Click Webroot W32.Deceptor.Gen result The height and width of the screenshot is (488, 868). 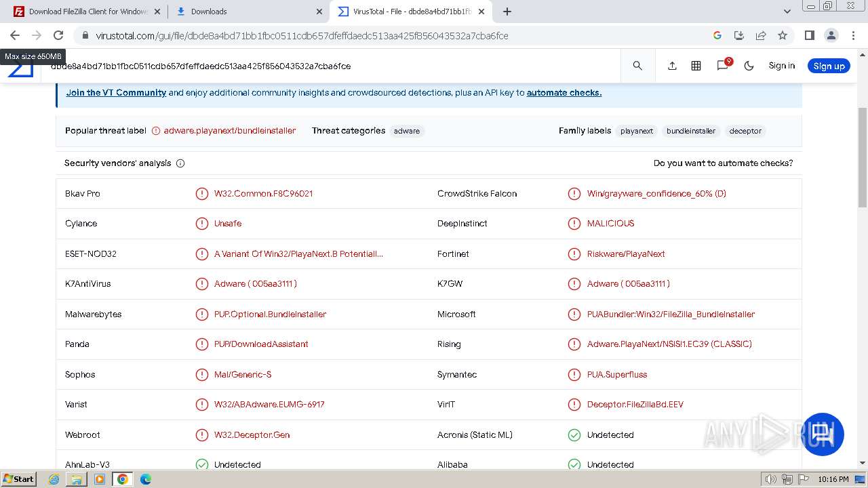252,435
